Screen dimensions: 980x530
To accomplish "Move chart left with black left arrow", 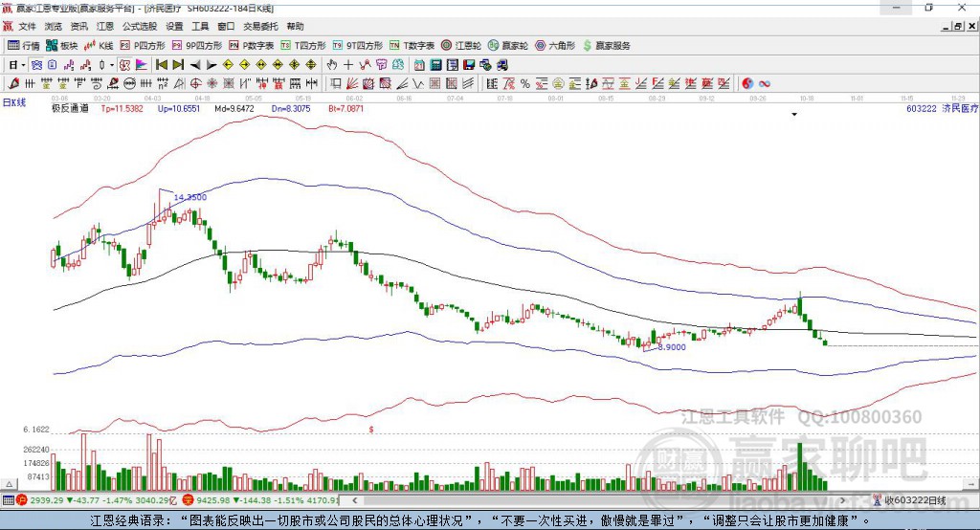I will [x=195, y=65].
